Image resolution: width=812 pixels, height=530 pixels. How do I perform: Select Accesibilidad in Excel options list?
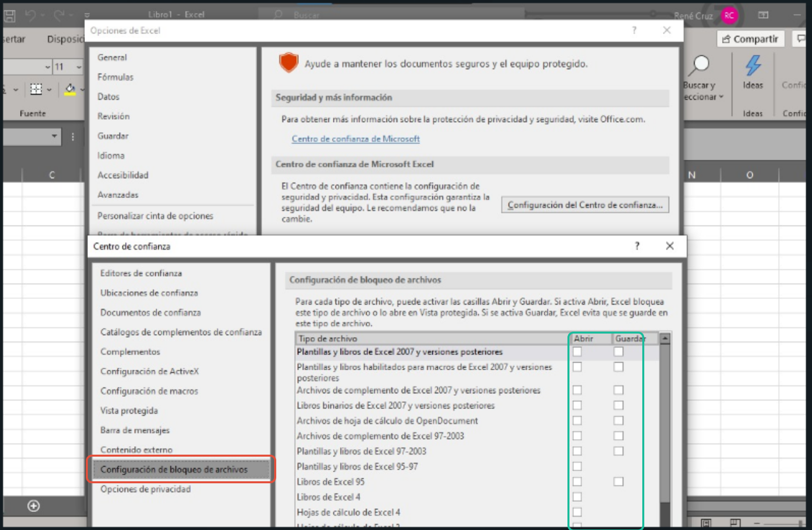[x=123, y=175]
